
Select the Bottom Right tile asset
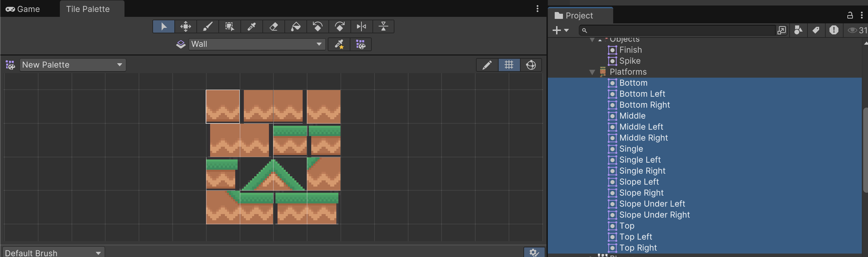coord(644,105)
